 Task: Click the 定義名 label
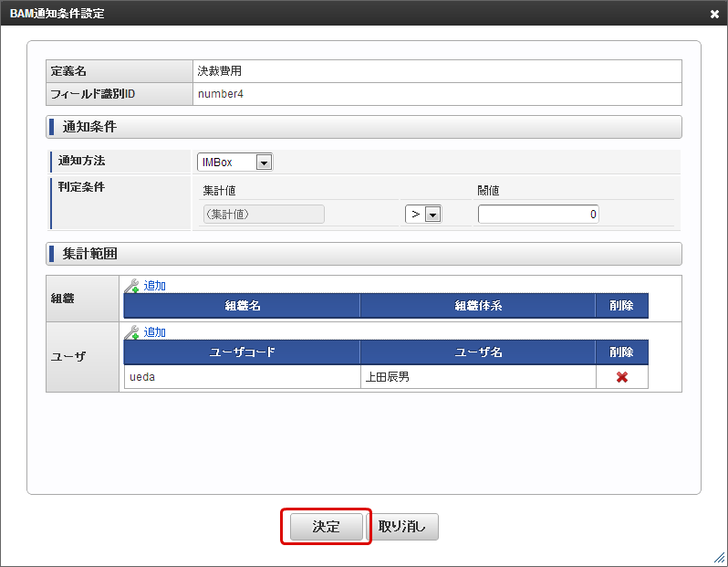[68, 71]
